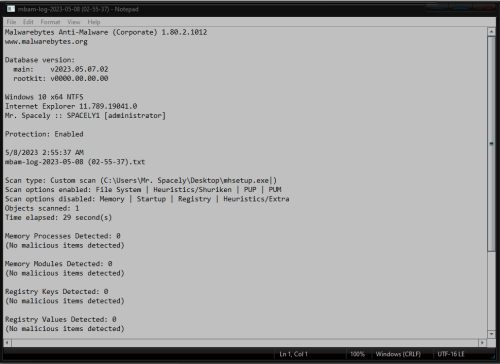Click the 'Memory Modules Detected: 0' line
Screen dimensions: 500x364
point(59,264)
